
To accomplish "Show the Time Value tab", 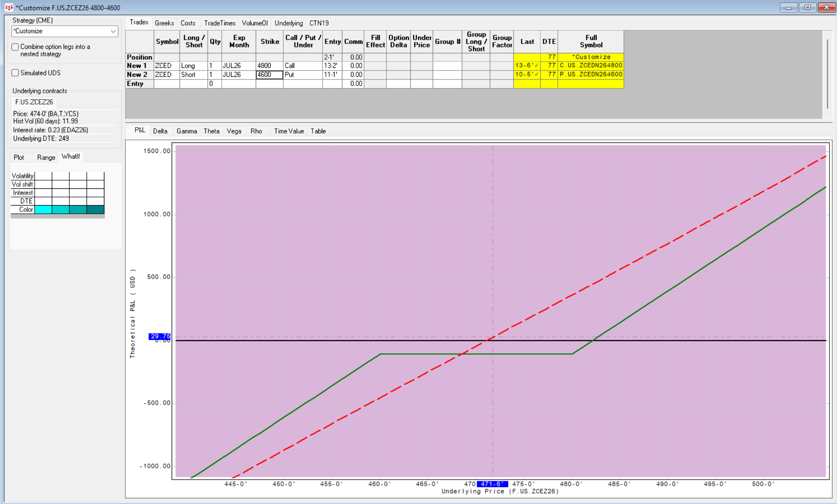I will click(x=289, y=131).
